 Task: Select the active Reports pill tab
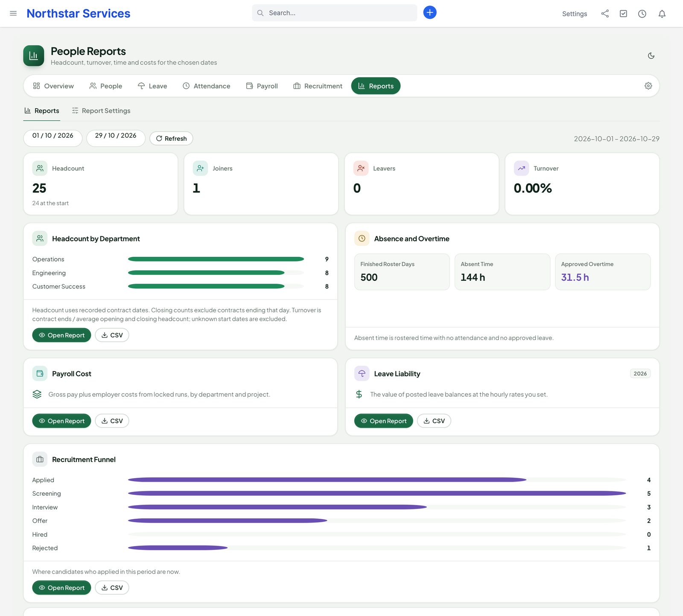click(376, 86)
